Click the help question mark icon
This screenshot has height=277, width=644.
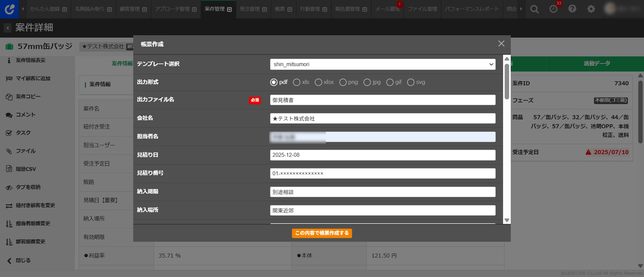(x=572, y=9)
